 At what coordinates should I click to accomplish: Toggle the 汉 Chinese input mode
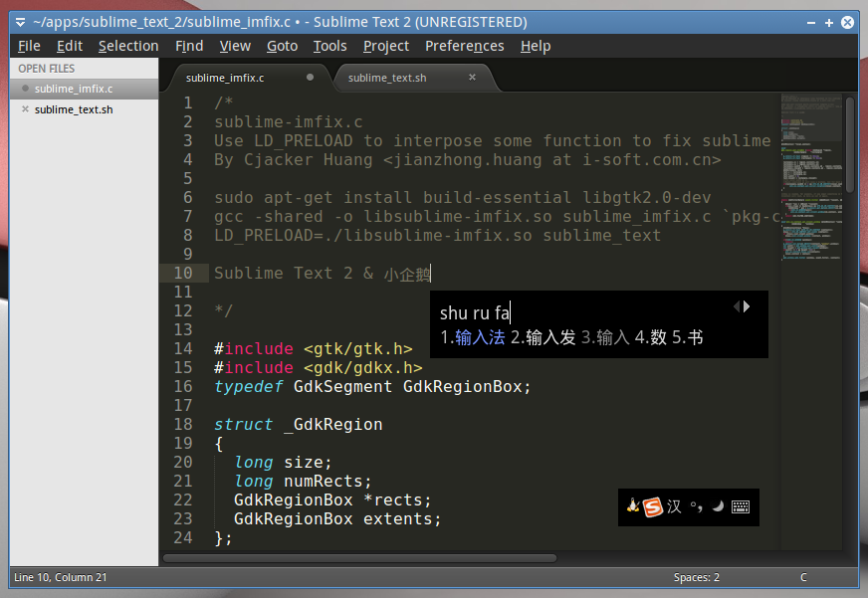tap(674, 506)
